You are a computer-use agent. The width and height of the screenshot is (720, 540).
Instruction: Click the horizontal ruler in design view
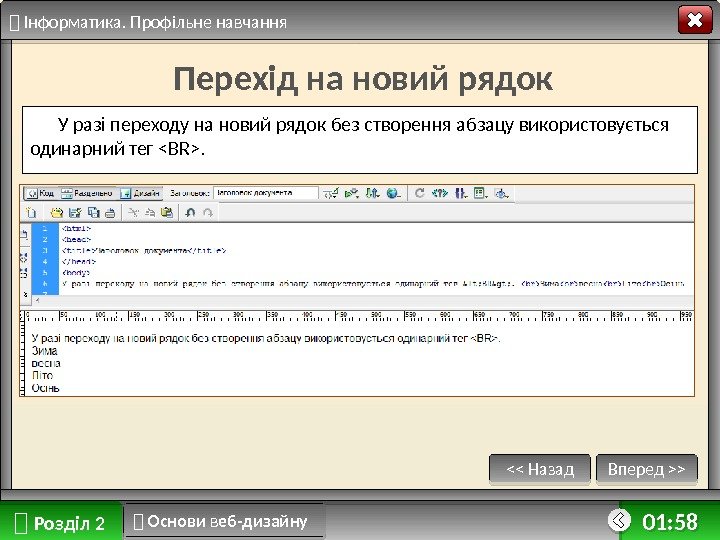[x=358, y=316]
